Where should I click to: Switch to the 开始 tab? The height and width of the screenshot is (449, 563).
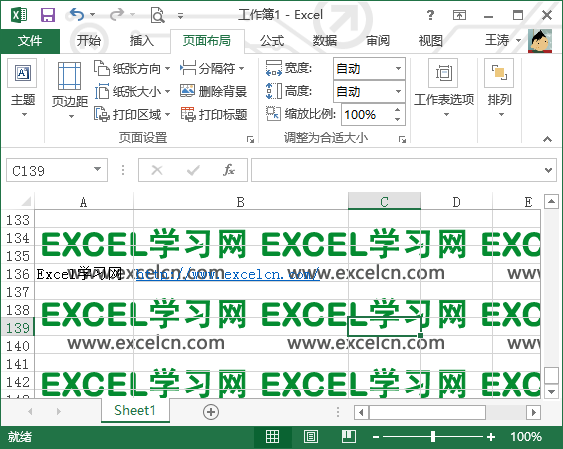pos(88,41)
